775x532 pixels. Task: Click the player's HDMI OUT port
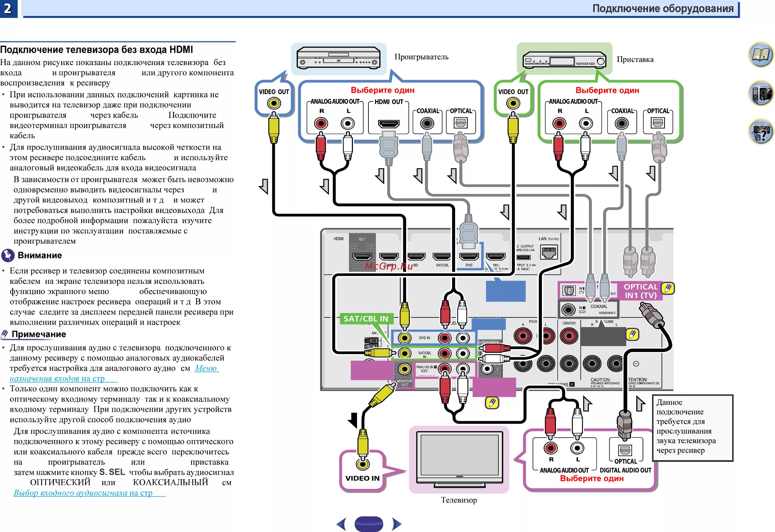point(389,124)
